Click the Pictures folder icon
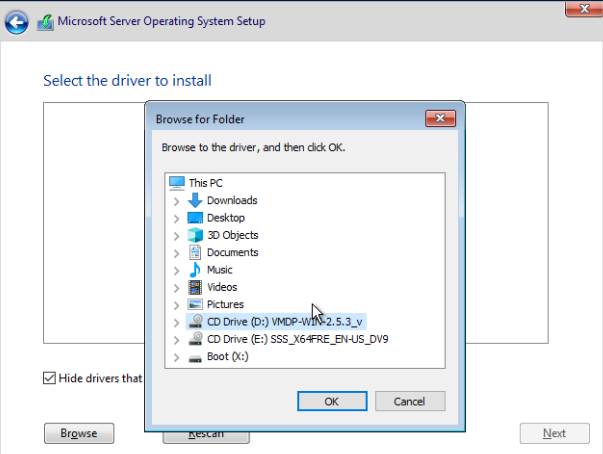603x454 pixels. (195, 304)
